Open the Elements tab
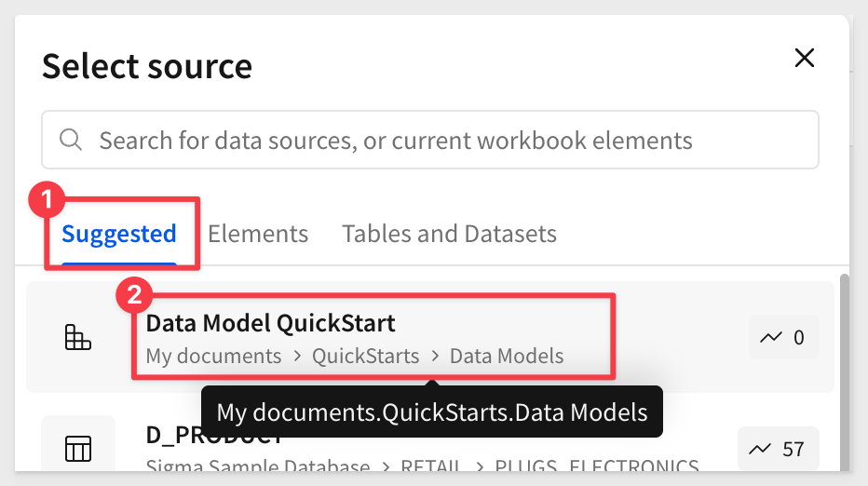Image resolution: width=868 pixels, height=486 pixels. 258,234
